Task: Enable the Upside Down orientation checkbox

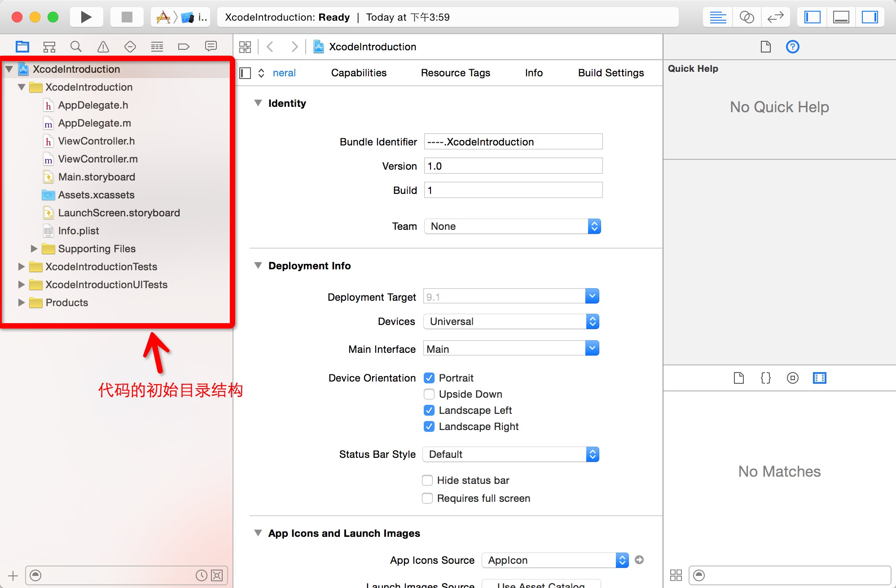Action: pyautogui.click(x=429, y=394)
